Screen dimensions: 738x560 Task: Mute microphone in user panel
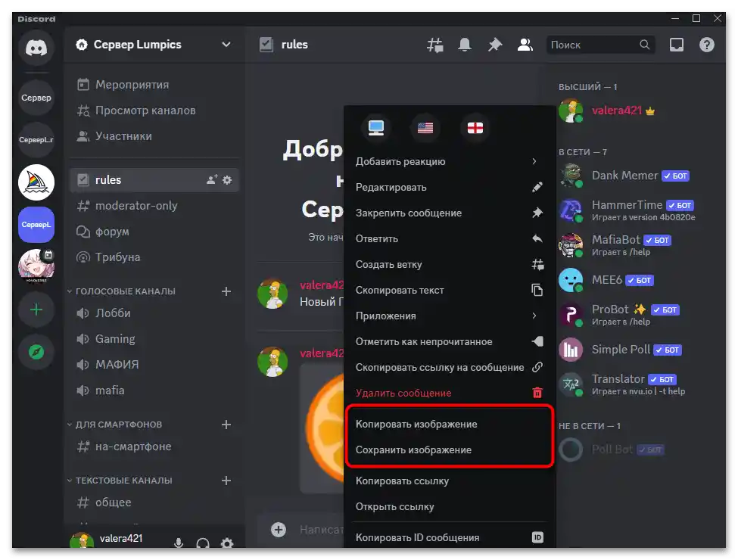point(179,543)
